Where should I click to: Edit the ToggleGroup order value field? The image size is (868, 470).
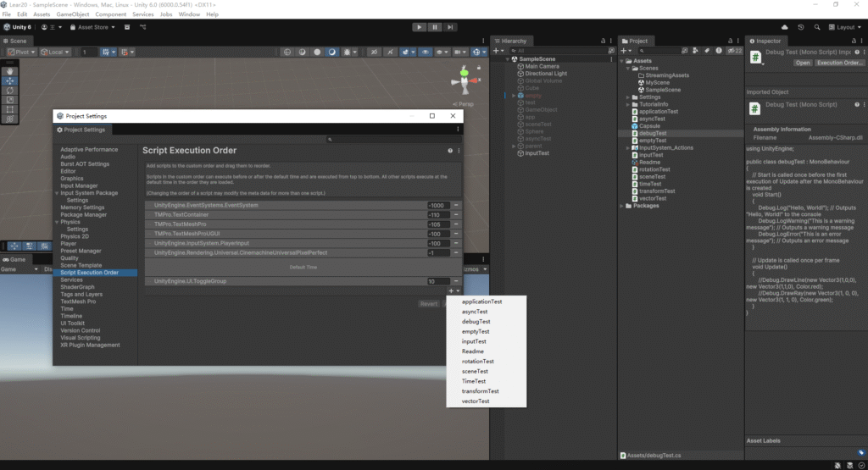click(438, 281)
